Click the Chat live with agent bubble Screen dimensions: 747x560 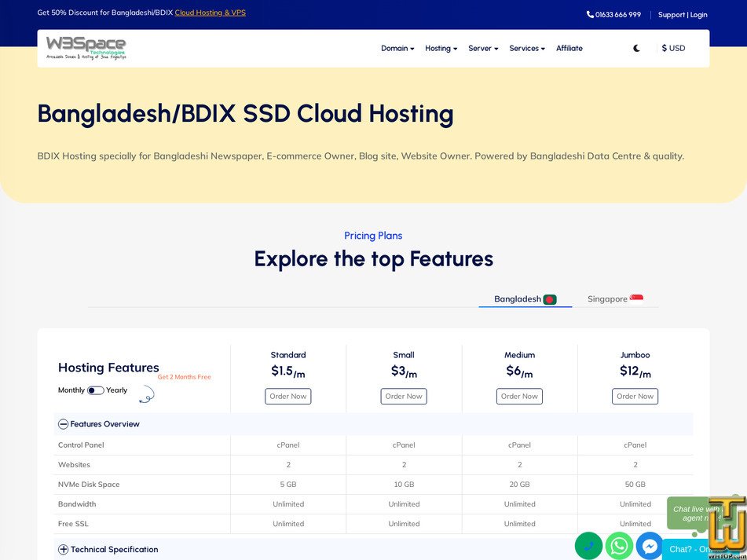point(690,514)
